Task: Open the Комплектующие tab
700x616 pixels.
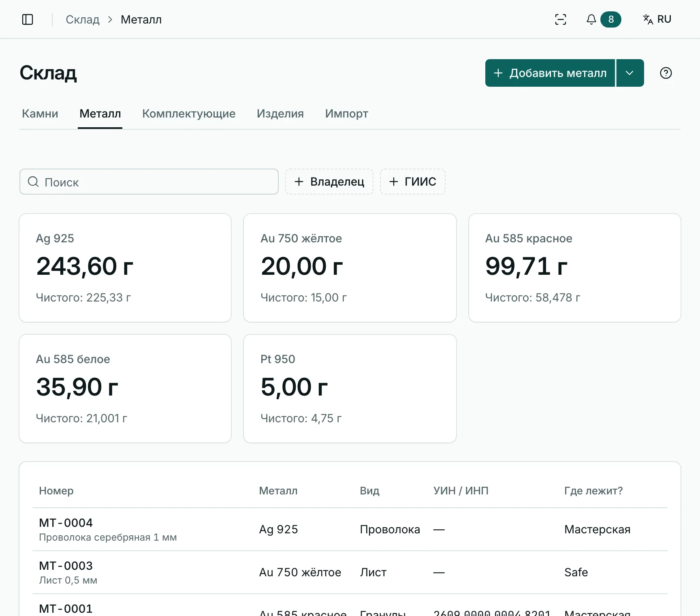Action: point(189,113)
